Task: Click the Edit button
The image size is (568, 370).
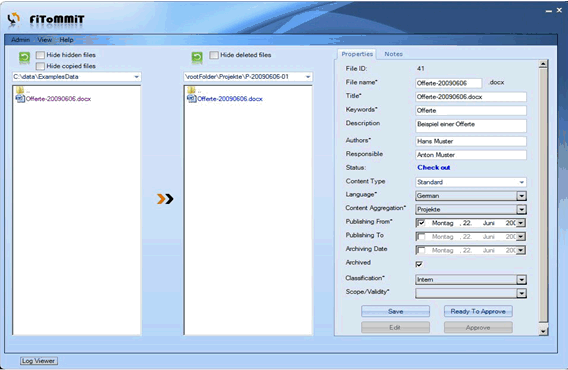Action: point(395,328)
